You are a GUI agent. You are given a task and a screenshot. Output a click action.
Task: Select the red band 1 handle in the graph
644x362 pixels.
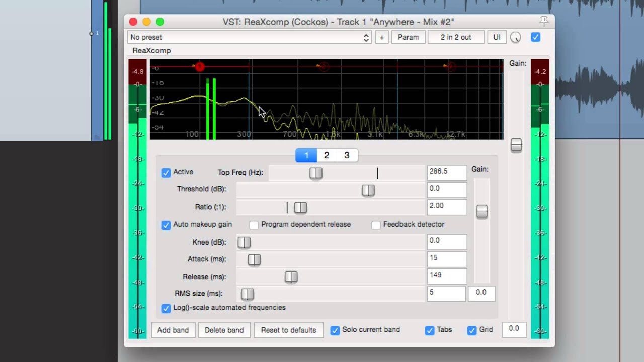tap(200, 67)
